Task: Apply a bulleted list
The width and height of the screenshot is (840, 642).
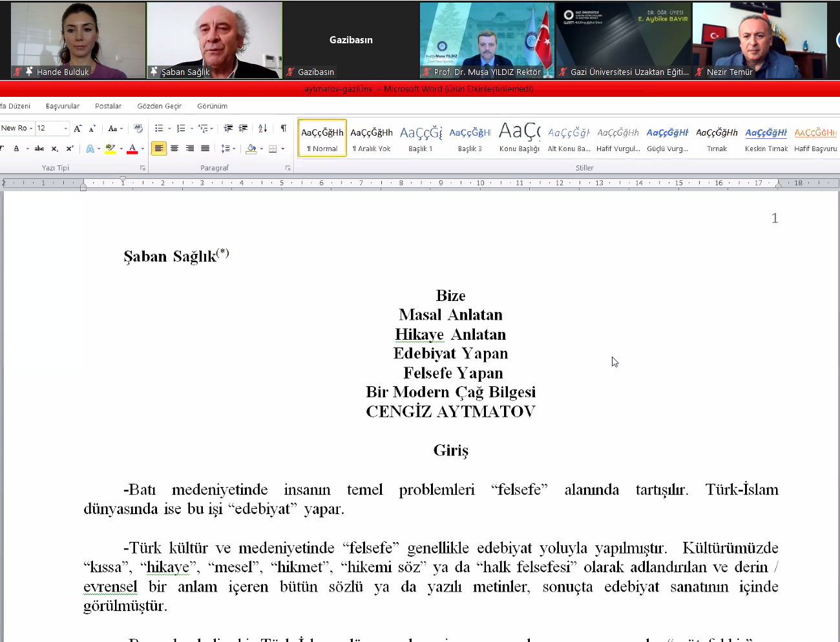Action: click(159, 129)
